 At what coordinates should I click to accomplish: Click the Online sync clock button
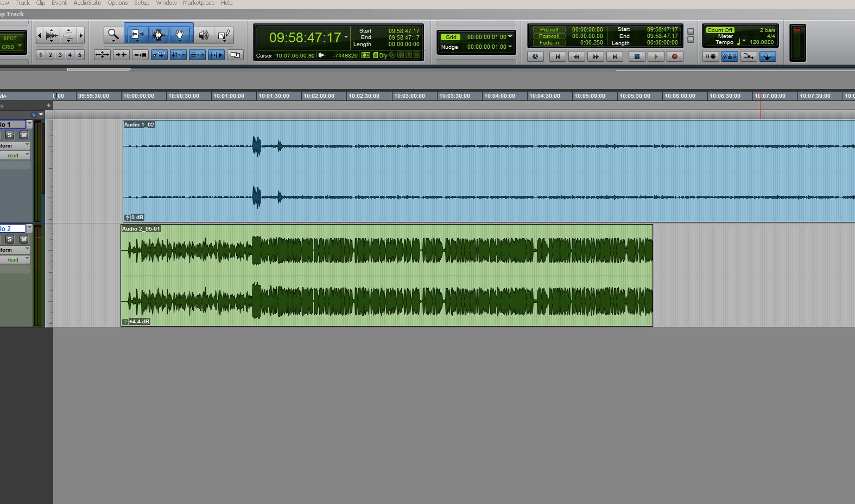(x=535, y=56)
